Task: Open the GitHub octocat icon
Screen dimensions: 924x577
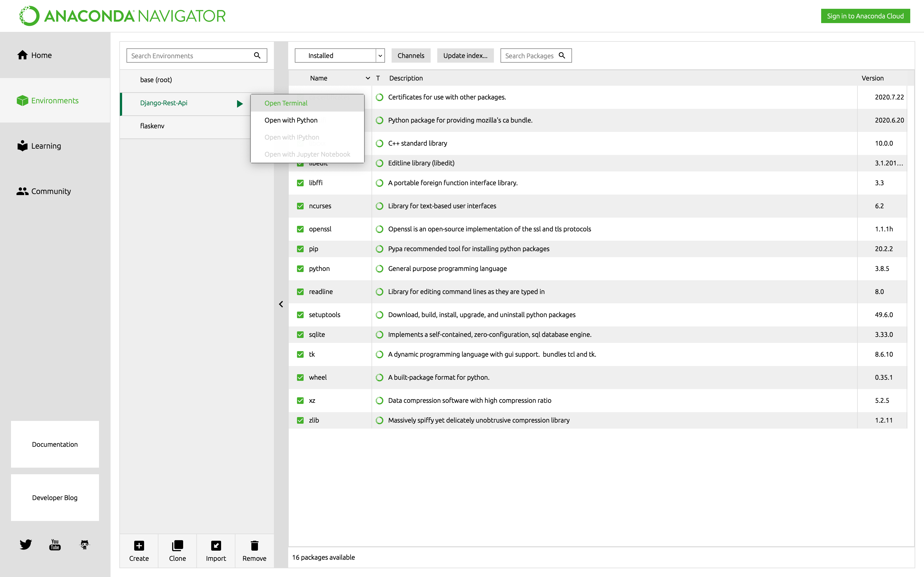Action: (84, 544)
